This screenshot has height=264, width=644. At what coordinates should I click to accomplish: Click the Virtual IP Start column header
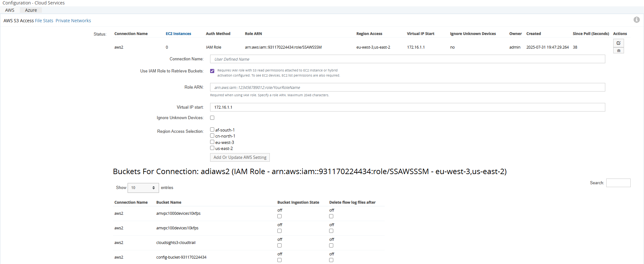421,34
